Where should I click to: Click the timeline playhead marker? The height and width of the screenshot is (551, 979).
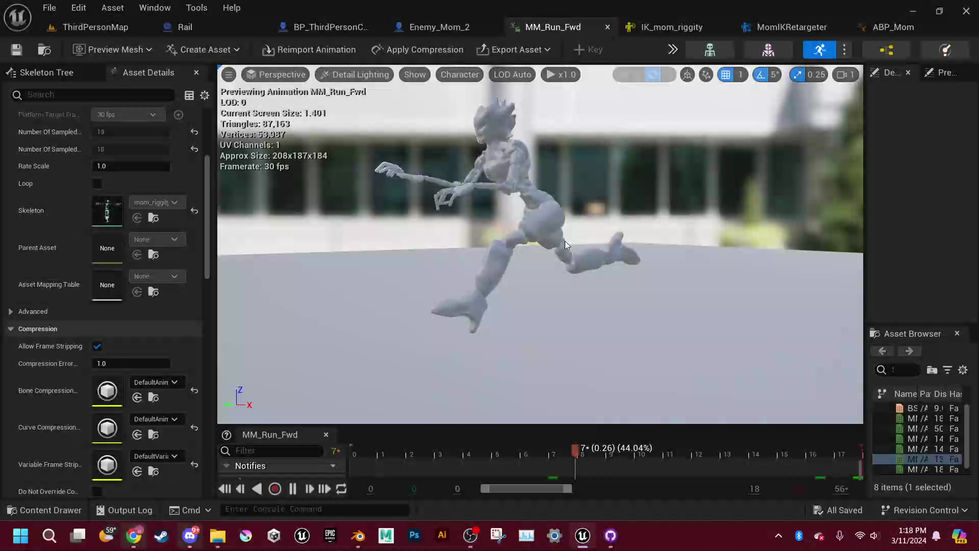(574, 450)
